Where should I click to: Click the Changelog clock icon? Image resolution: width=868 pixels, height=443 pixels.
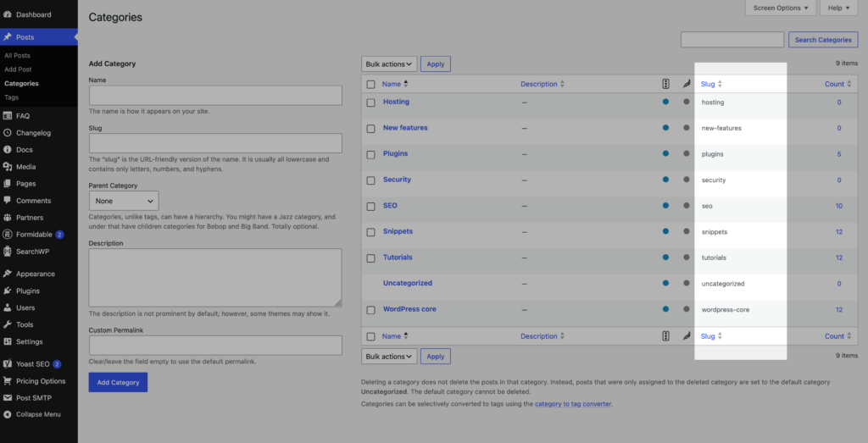click(8, 133)
